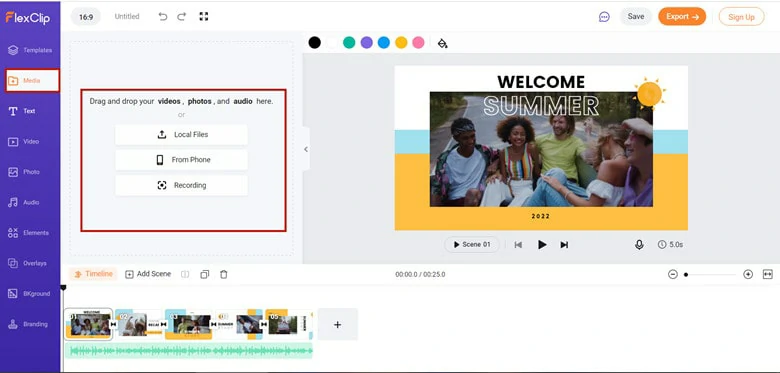The image size is (780, 373).
Task: Pick the pink color swatch
Action: coord(418,43)
